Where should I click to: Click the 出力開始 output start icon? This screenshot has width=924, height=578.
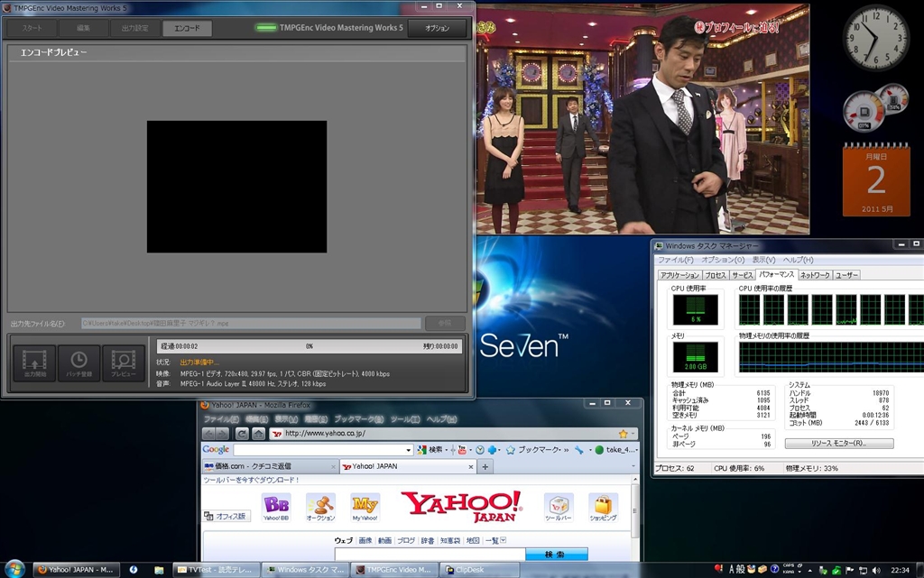35,362
